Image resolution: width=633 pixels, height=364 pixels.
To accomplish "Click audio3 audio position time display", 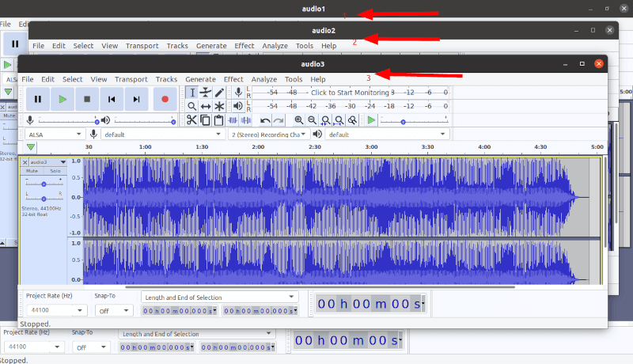I will (370, 304).
